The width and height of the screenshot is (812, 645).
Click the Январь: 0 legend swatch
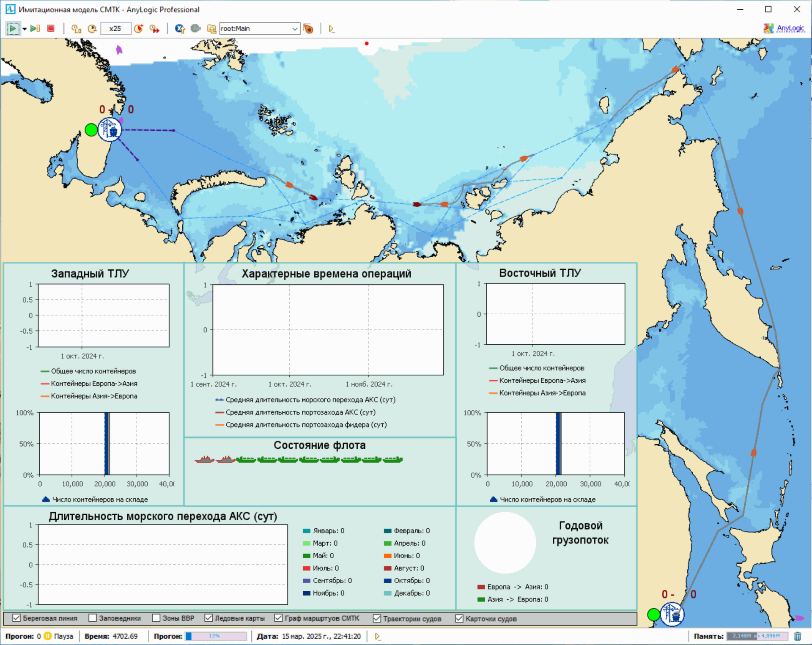pyautogui.click(x=307, y=531)
